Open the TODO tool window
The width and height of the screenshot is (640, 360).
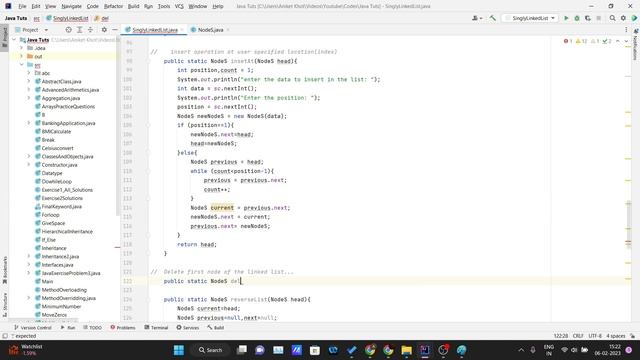click(x=92, y=327)
